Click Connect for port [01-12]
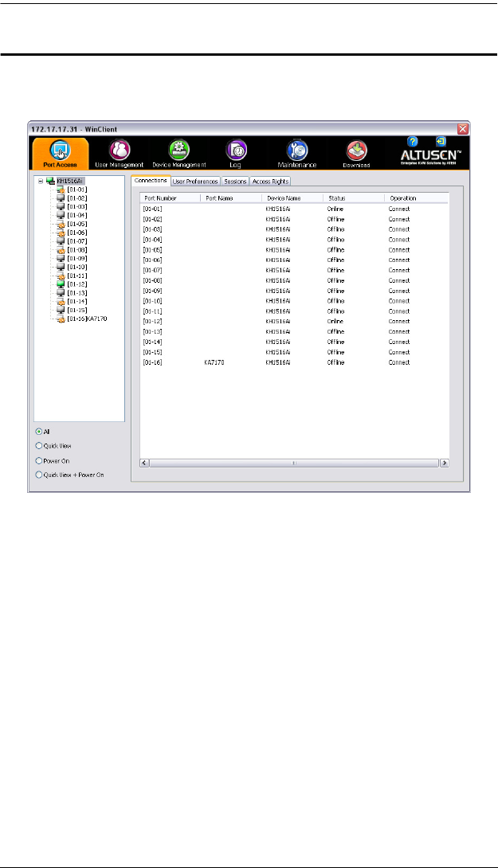Viewport: 498px width, 868px height. (x=399, y=322)
